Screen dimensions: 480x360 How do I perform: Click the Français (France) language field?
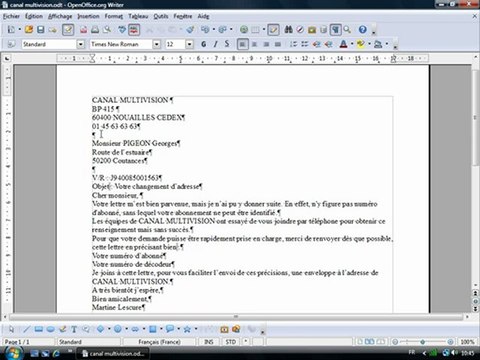tap(159, 342)
